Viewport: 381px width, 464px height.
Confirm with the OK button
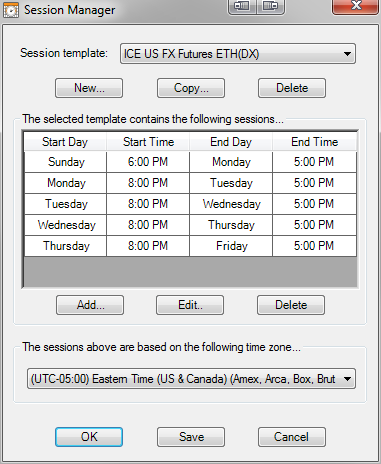[89, 437]
